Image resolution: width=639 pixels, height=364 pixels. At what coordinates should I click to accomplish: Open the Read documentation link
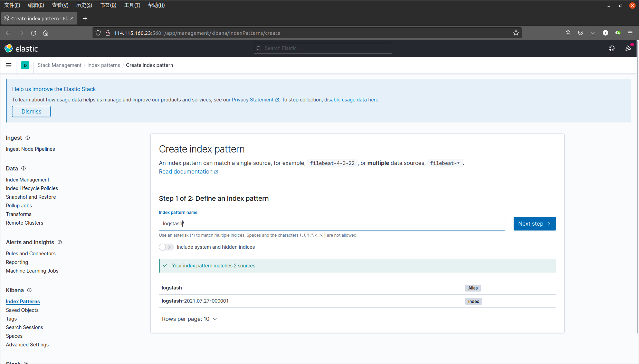coord(188,172)
